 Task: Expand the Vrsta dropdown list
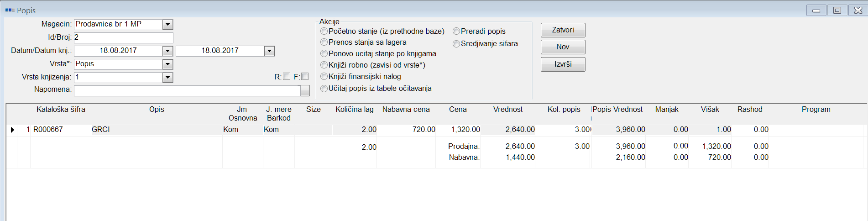tap(167, 64)
